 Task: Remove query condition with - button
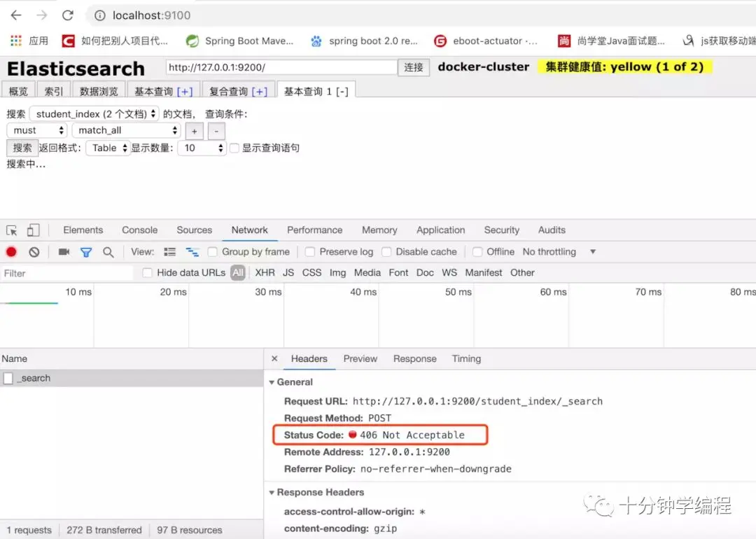coord(216,131)
